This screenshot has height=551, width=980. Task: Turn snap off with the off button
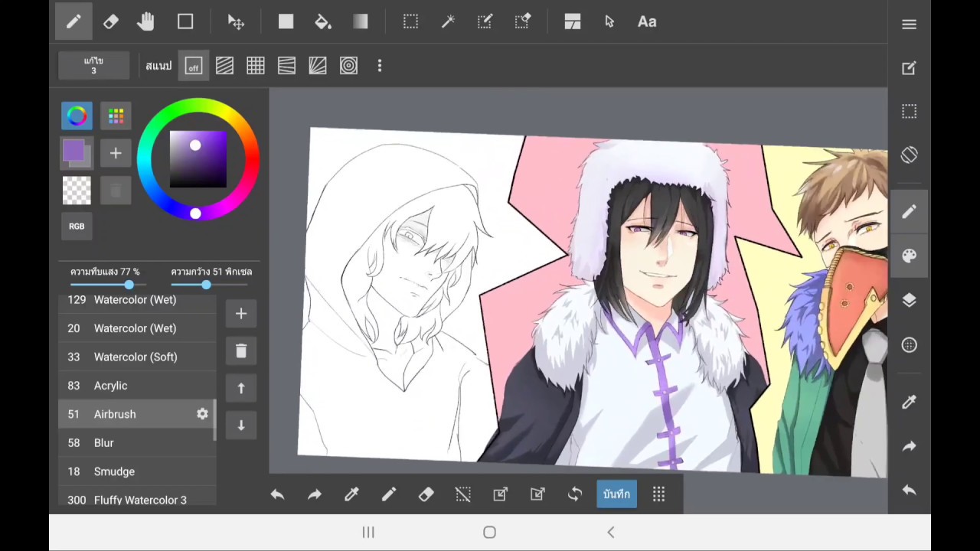click(193, 66)
